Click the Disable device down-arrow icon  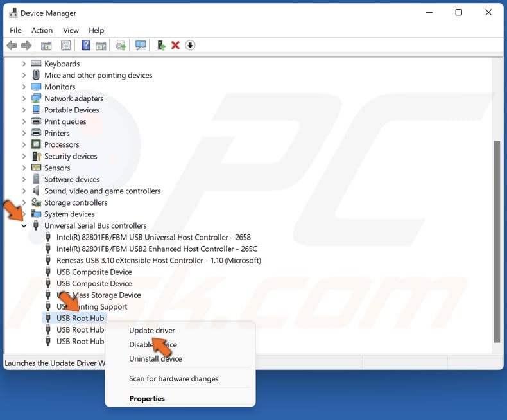pyautogui.click(x=190, y=46)
